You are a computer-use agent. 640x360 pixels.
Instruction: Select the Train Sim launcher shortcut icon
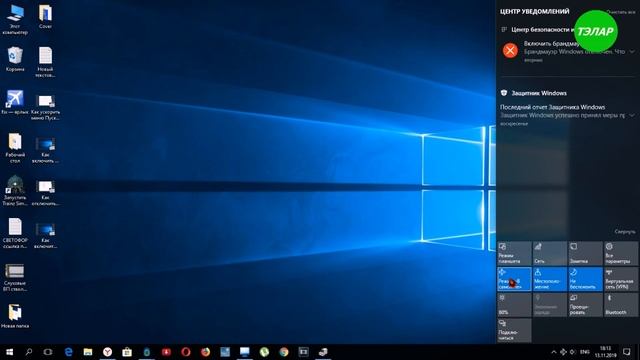[x=15, y=190]
